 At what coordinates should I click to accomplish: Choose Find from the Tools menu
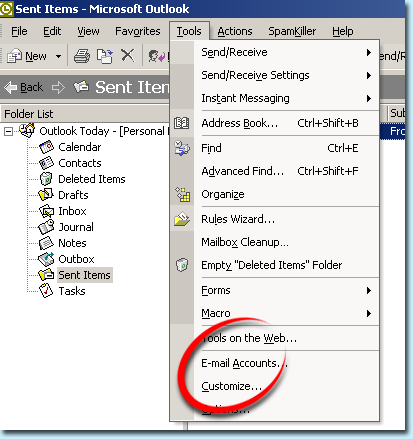[x=274, y=148]
